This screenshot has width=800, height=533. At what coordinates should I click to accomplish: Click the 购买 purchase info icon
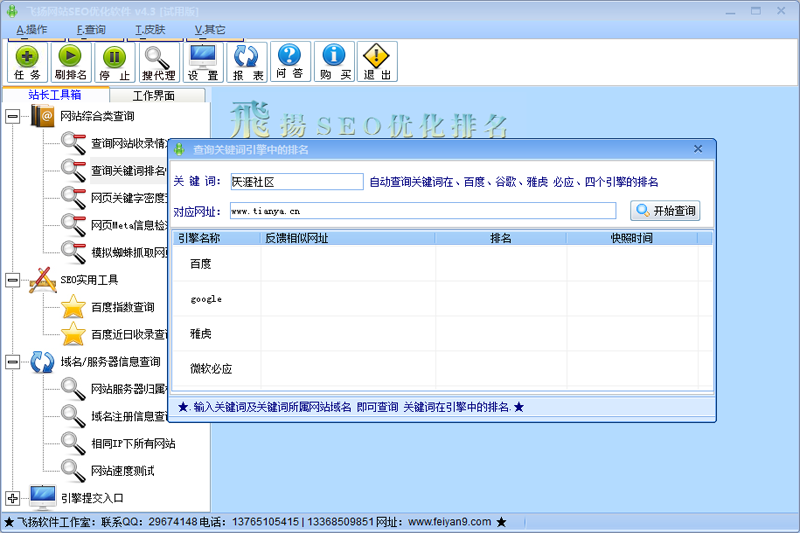click(x=334, y=62)
